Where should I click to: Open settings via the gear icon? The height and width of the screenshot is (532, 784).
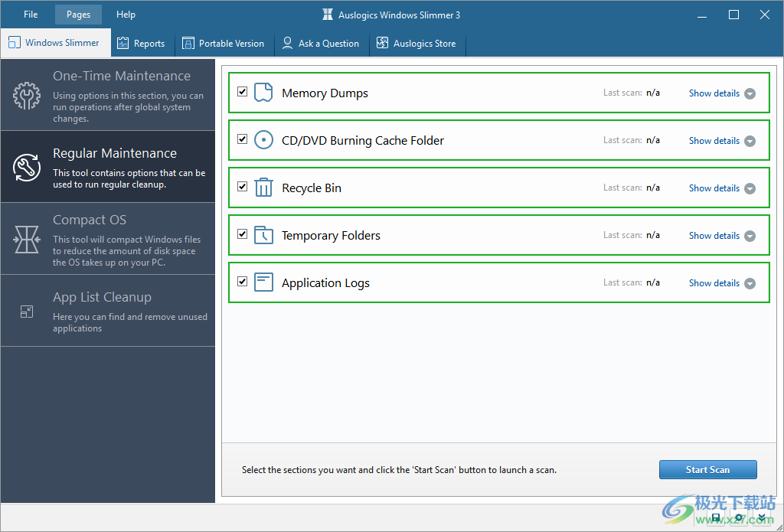tap(738, 517)
